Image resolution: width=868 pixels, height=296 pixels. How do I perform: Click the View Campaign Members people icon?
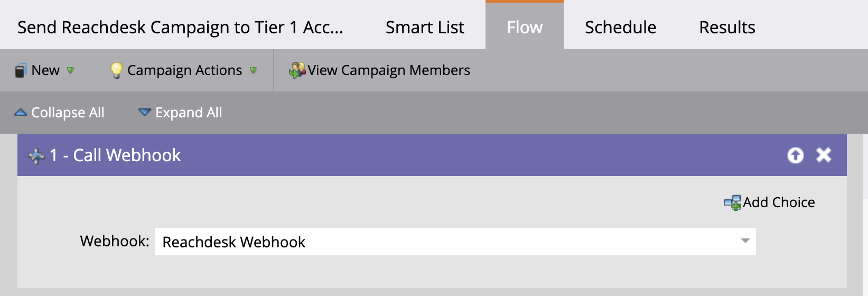click(x=297, y=70)
